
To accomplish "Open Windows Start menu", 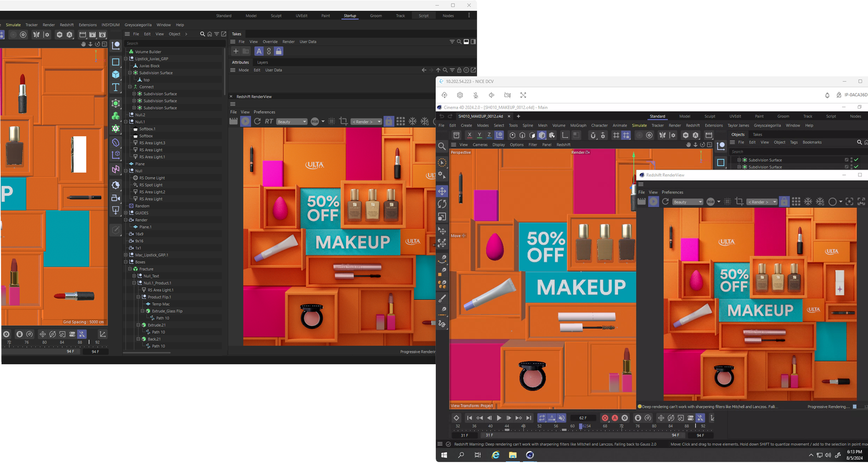I will (x=444, y=455).
